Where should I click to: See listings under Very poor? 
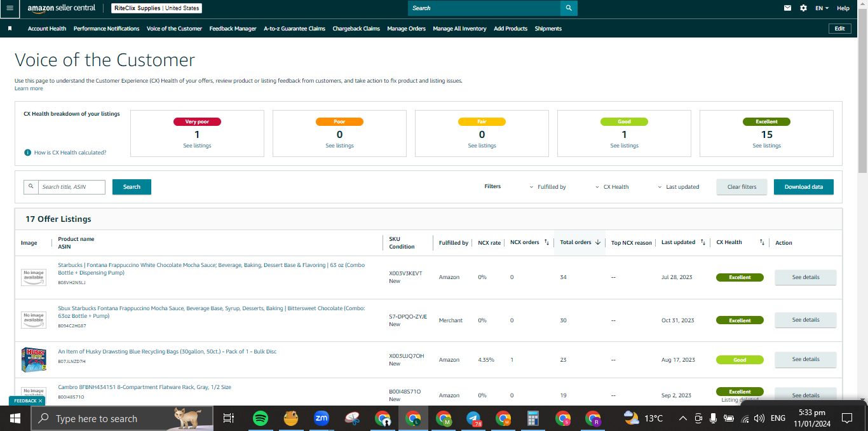(x=197, y=146)
